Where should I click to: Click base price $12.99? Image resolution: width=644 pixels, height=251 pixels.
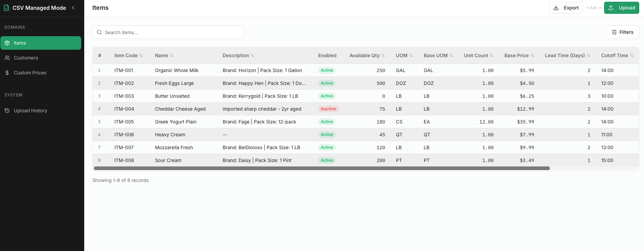[526, 109]
